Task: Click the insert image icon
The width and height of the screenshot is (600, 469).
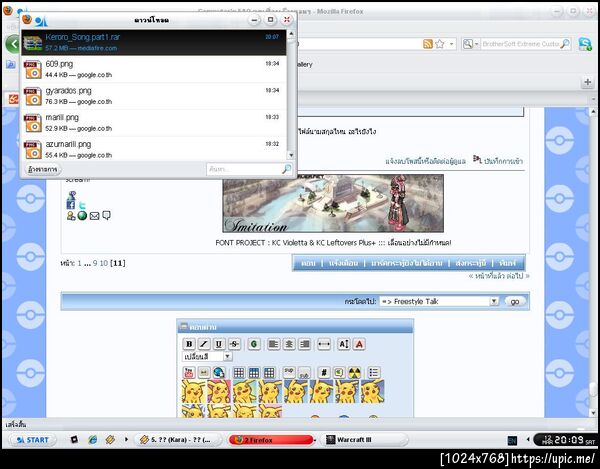Action: [204, 372]
